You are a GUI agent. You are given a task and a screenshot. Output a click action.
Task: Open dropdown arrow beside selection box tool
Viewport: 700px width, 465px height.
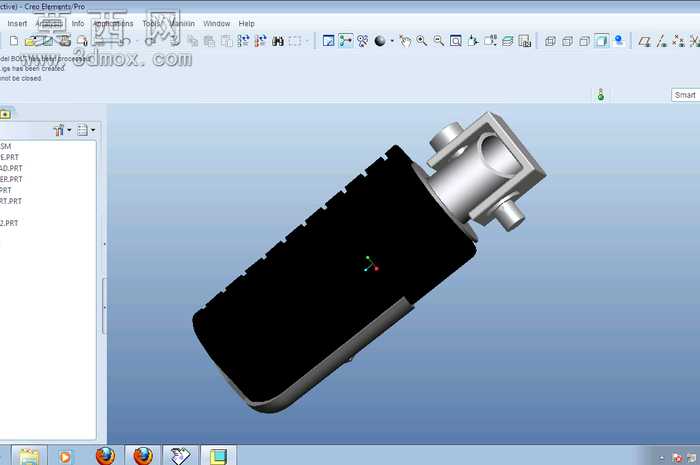click(307, 42)
